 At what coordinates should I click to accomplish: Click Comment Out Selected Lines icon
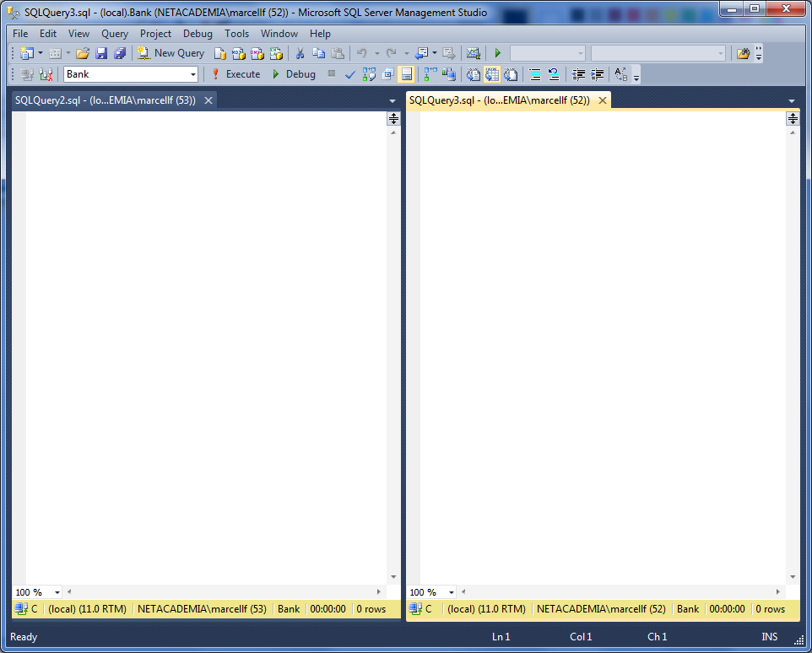535,74
